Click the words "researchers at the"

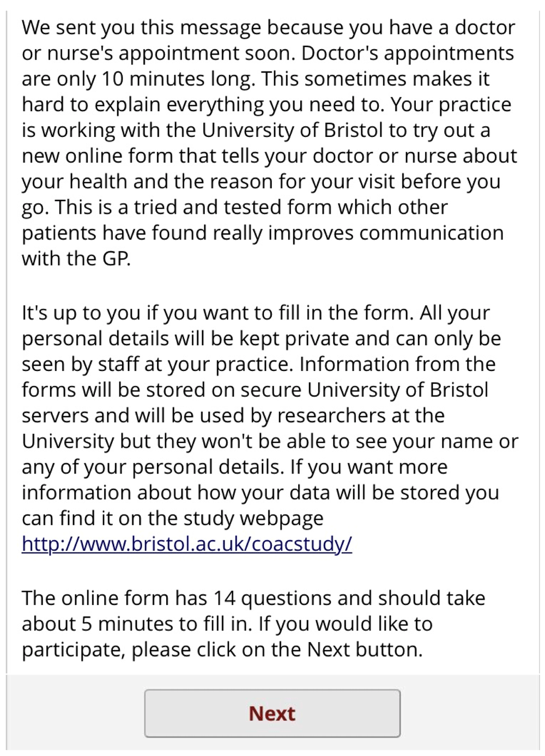click(361, 416)
